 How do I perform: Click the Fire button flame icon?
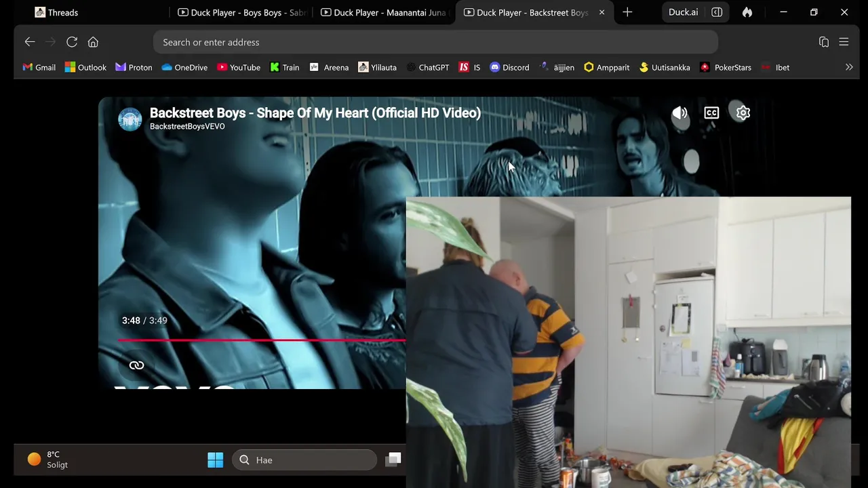[747, 12]
